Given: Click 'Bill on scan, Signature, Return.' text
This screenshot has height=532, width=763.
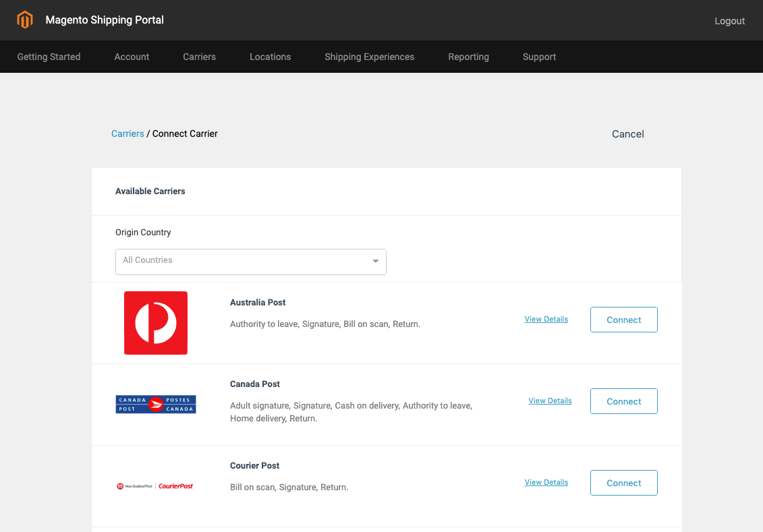Looking at the screenshot, I should tap(289, 487).
